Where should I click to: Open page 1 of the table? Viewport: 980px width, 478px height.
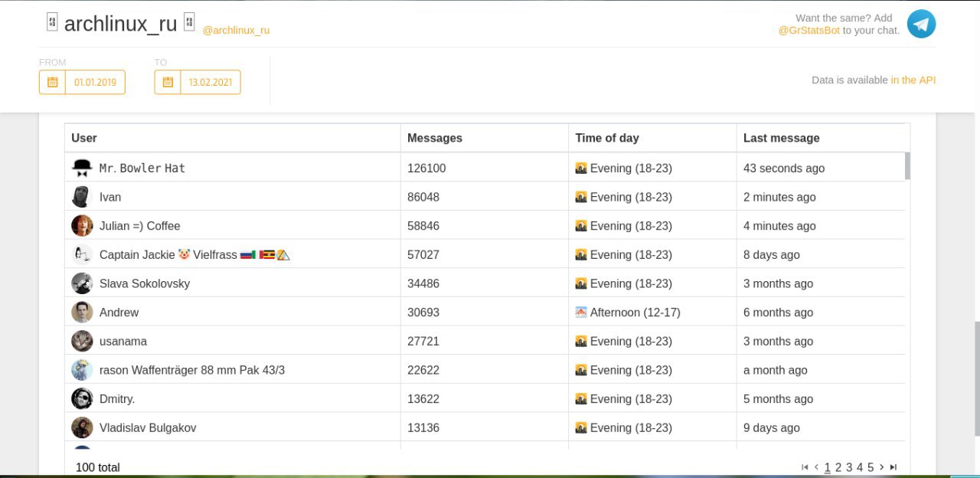pyautogui.click(x=828, y=467)
